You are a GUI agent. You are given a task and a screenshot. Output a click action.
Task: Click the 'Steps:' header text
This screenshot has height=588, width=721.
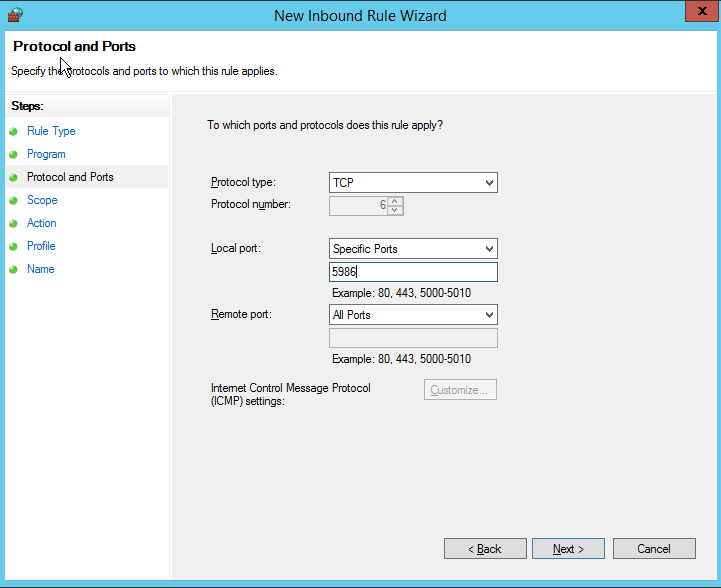(x=27, y=106)
